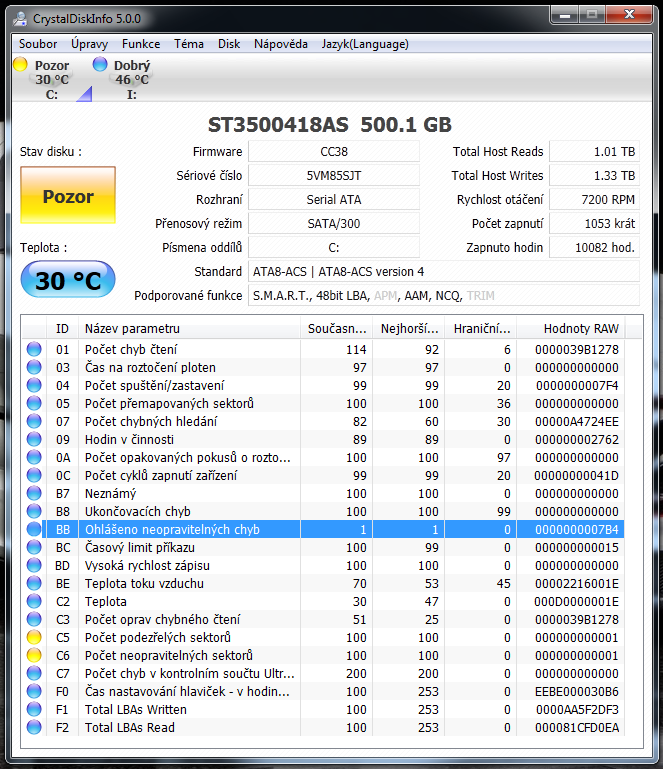Click the Nejhorší column header
The width and height of the screenshot is (663, 769).
click(408, 329)
